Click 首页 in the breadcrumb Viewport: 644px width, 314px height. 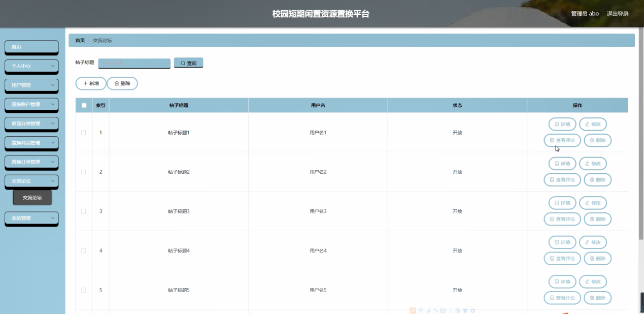tap(80, 40)
